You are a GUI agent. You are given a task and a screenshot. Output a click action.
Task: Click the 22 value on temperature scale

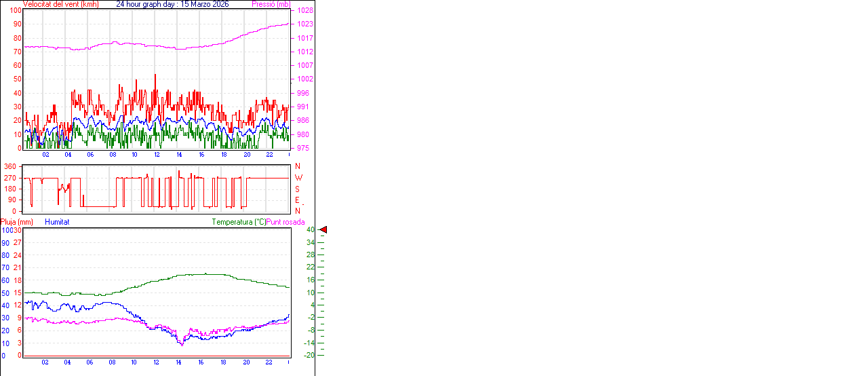click(310, 267)
